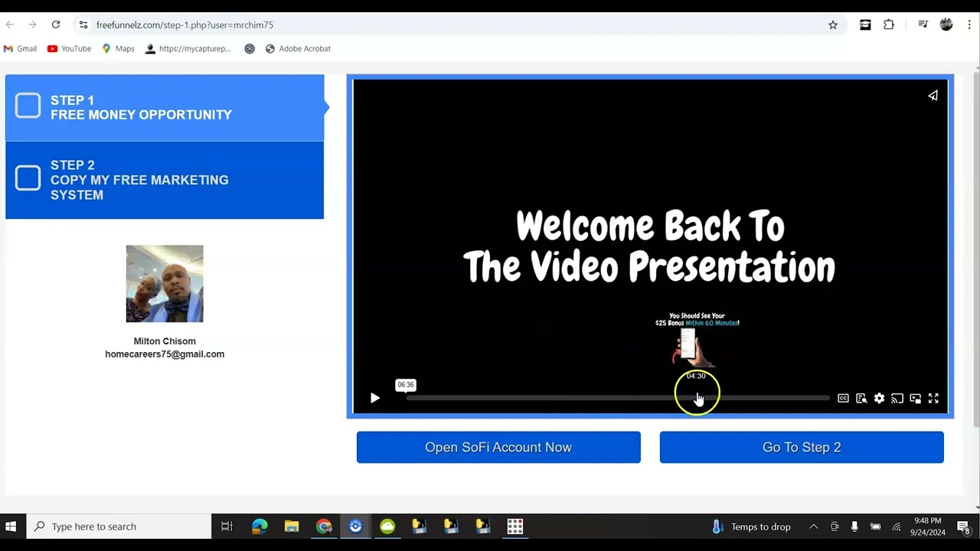Seek the video progress bar
The image size is (980, 551).
[617, 398]
